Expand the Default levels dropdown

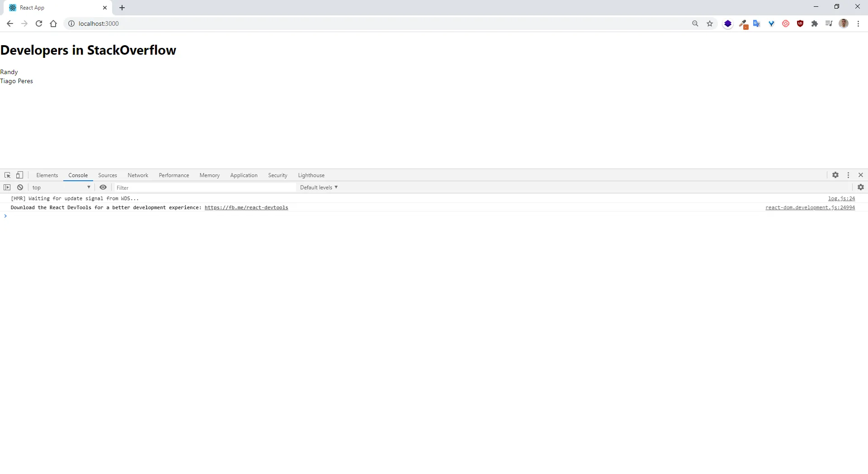(319, 188)
